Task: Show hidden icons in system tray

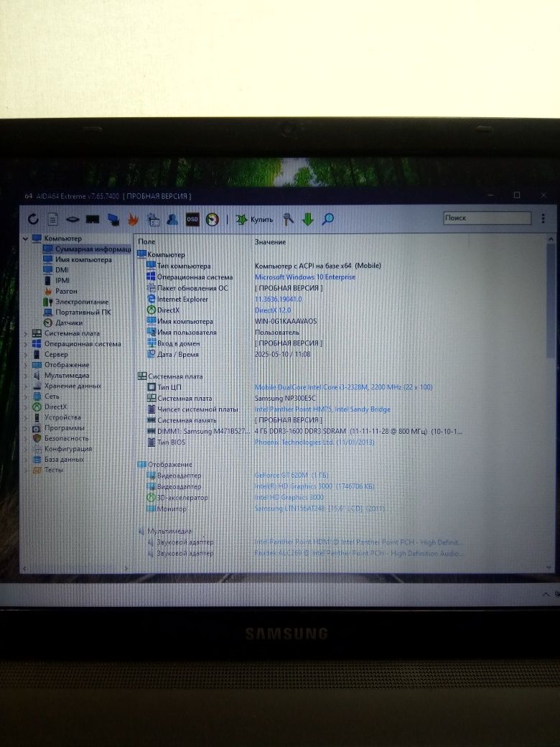Action: pos(546,594)
